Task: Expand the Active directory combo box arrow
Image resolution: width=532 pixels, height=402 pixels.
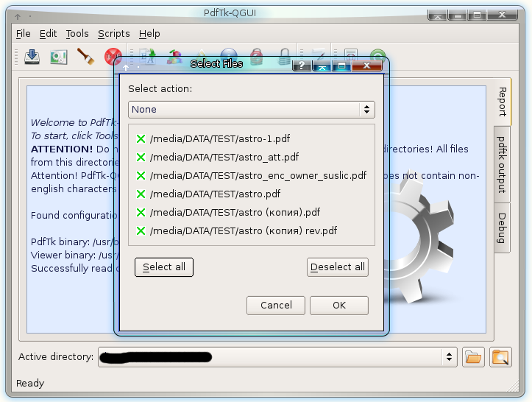Action: 449,357
